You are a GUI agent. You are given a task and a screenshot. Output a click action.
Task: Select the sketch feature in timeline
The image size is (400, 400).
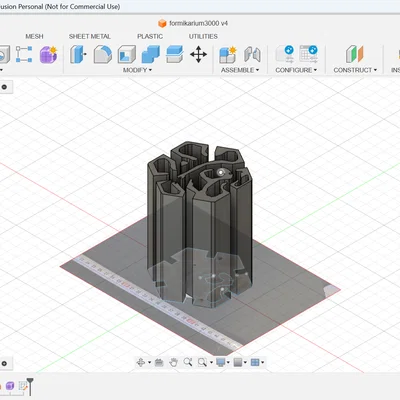(23, 386)
